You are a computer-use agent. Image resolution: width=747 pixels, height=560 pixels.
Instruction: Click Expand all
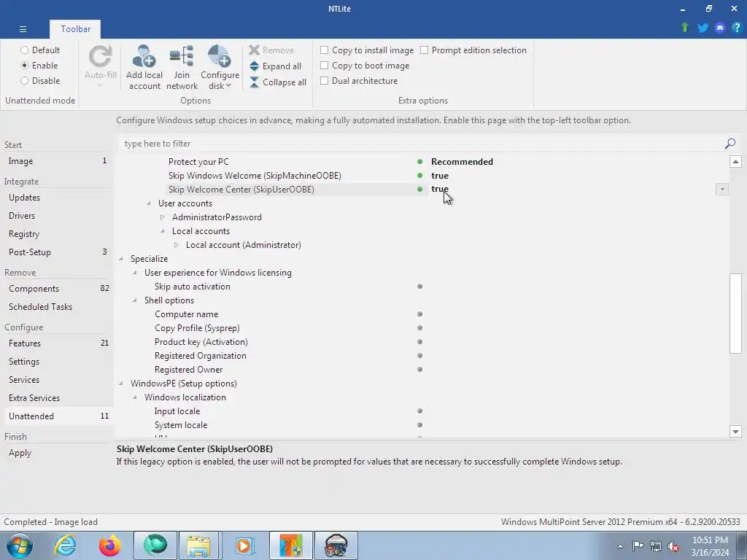click(275, 66)
